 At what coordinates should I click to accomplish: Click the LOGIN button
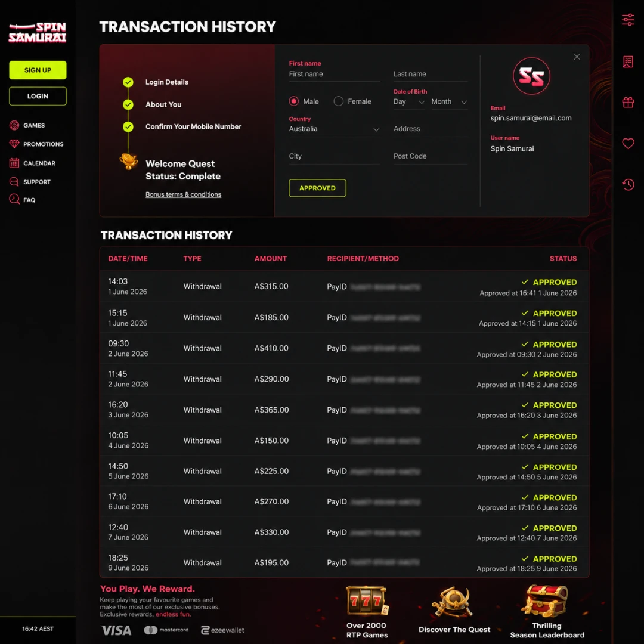point(38,96)
